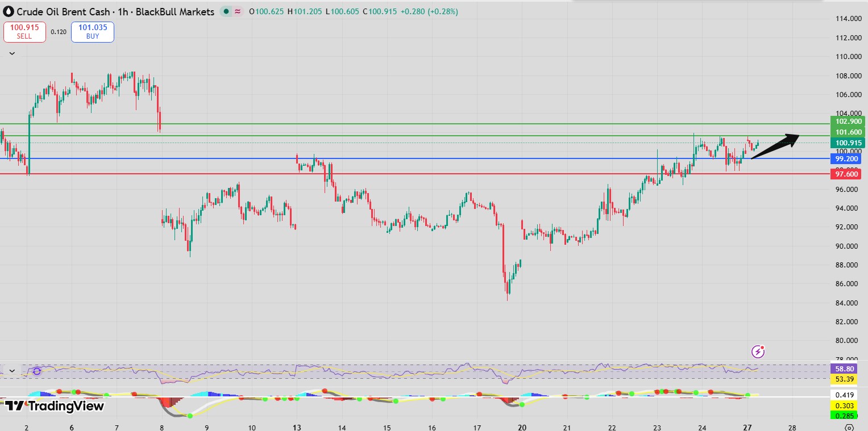
Task: Click the blue 99.200 price level label
Action: click(x=847, y=161)
